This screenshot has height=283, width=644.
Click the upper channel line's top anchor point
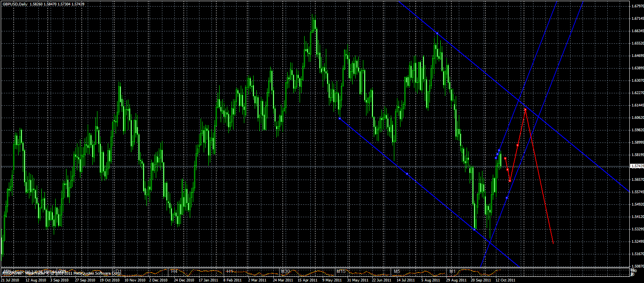tap(437, 34)
